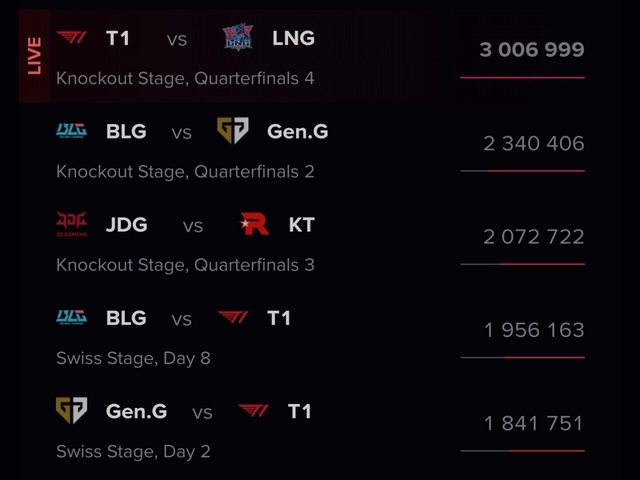640x480 pixels.
Task: Click the T1 logo in Swiss Stage Day 8
Action: (233, 318)
